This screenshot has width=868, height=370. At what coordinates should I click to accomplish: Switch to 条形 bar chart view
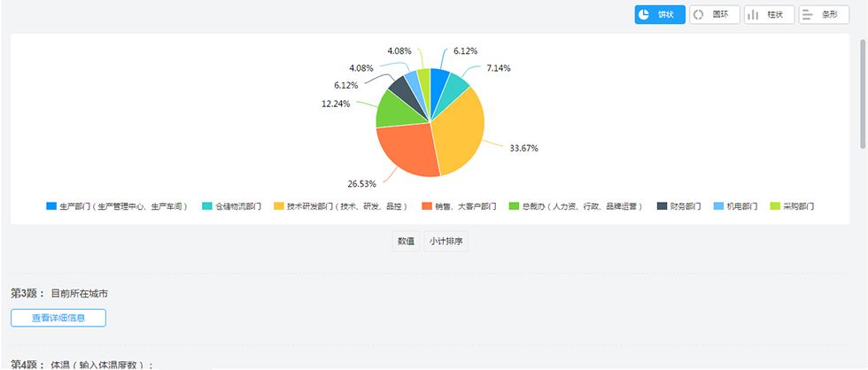point(824,15)
